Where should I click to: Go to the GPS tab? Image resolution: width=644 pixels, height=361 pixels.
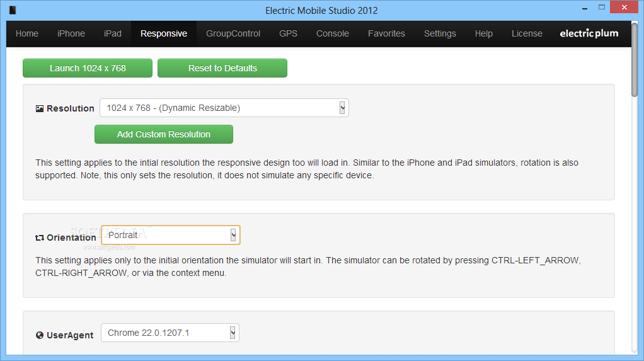(289, 33)
